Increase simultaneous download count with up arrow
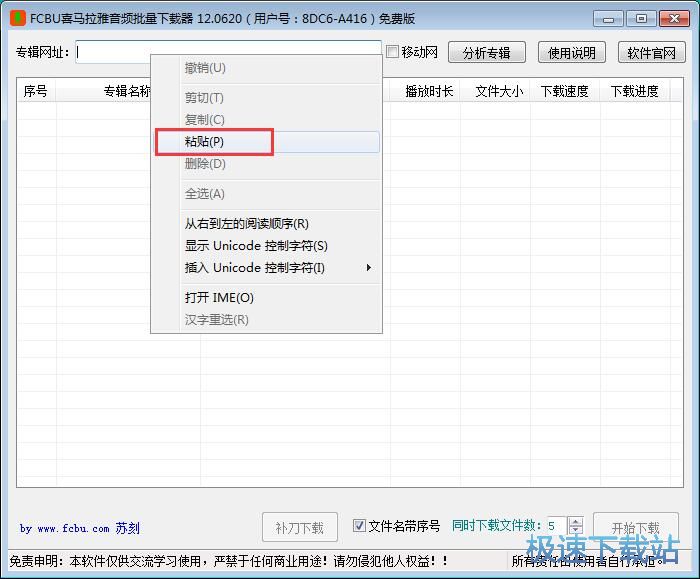 [576, 521]
